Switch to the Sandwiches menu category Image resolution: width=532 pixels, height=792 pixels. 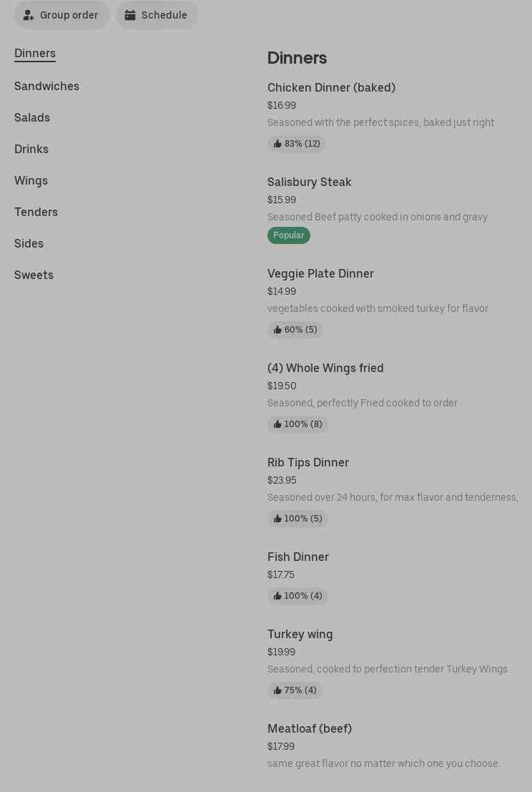coord(46,87)
